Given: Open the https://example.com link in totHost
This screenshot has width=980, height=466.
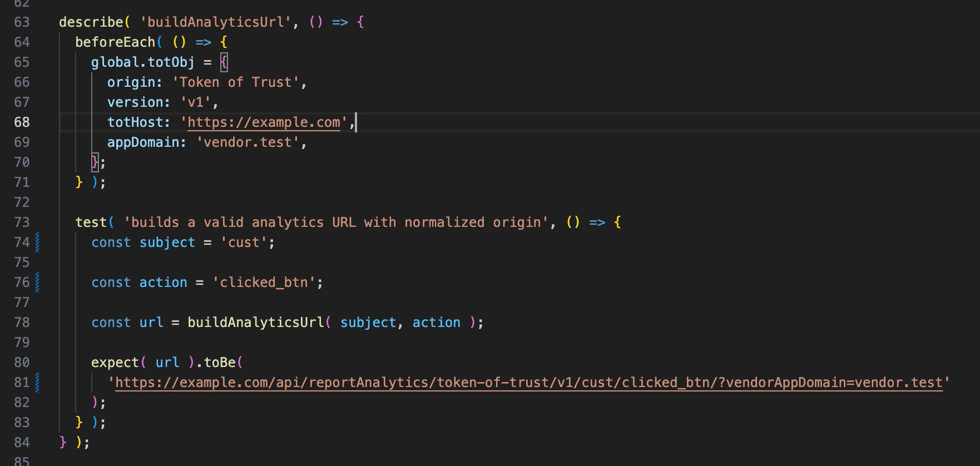Looking at the screenshot, I should click(264, 122).
